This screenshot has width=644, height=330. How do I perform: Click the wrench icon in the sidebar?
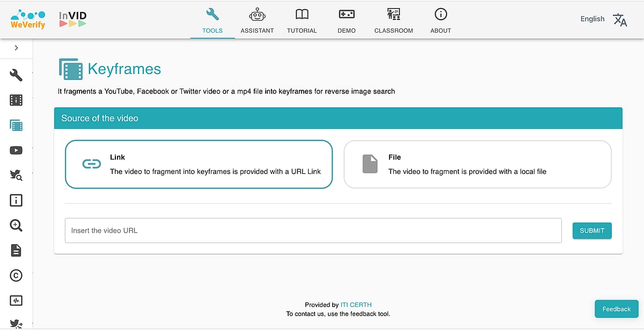pos(16,75)
